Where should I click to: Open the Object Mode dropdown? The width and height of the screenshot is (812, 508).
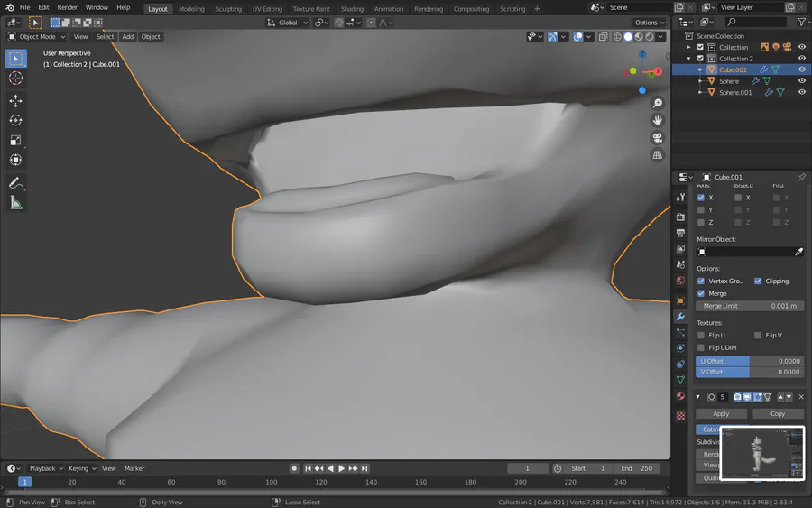tap(37, 37)
